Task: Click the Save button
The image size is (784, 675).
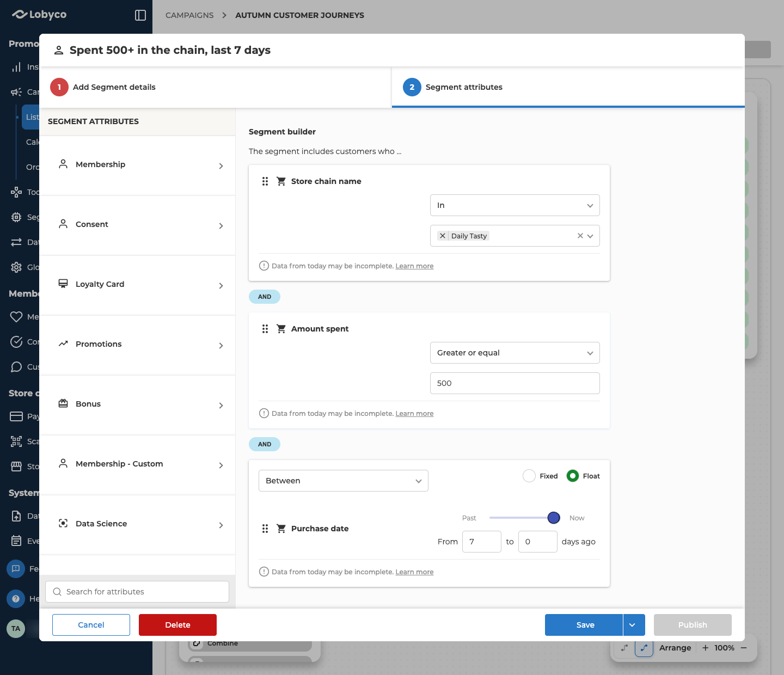Action: tap(584, 625)
